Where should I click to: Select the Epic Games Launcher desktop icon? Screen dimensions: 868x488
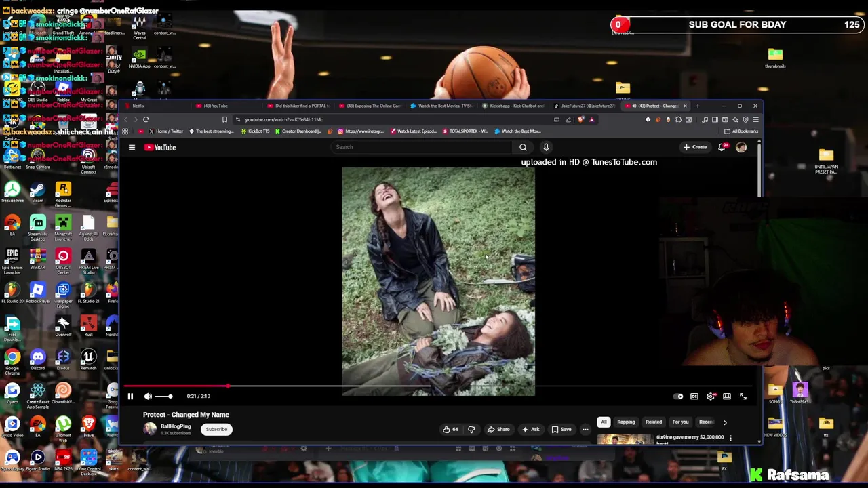(12, 261)
